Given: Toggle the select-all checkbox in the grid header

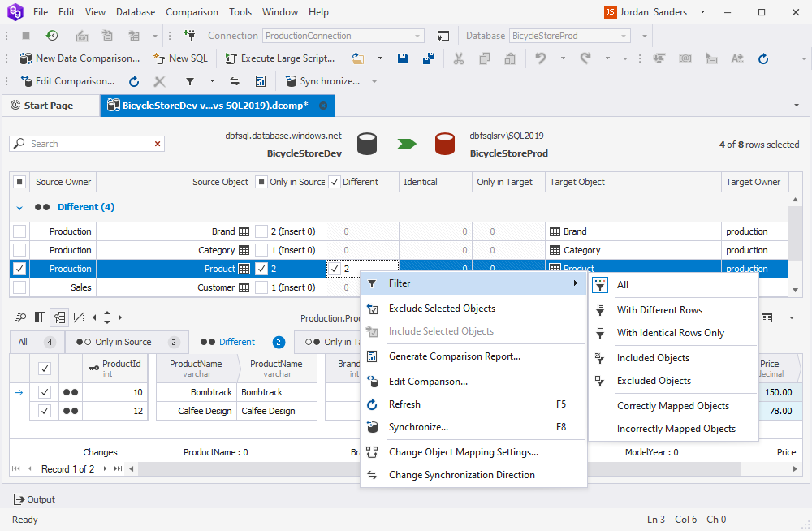Looking at the screenshot, I should click(x=19, y=182).
